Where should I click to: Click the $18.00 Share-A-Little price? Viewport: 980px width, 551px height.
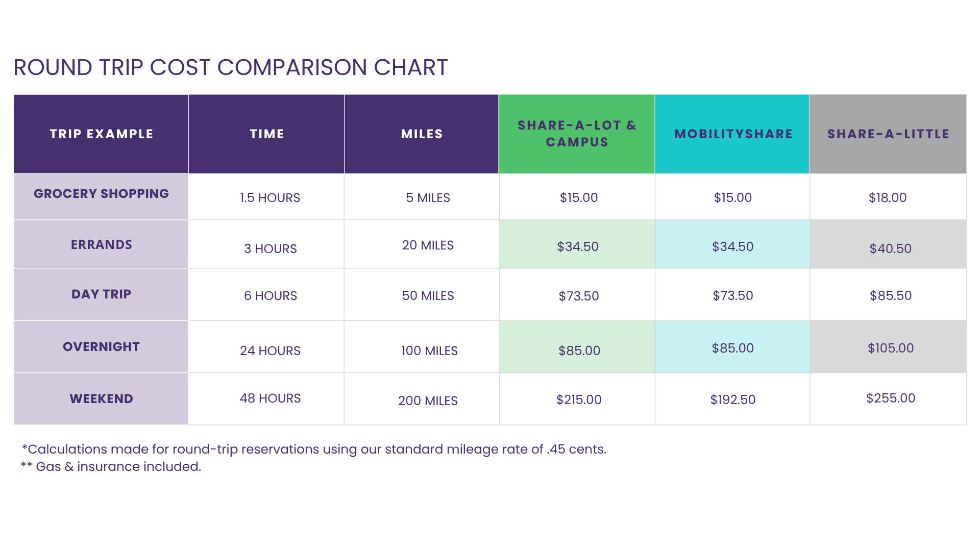[888, 198]
